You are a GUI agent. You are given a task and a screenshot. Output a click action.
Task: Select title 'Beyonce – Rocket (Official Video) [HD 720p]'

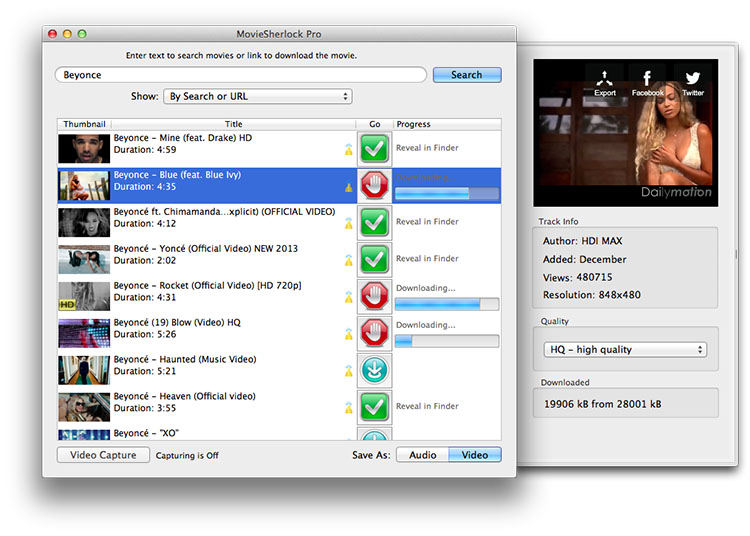coord(208,285)
